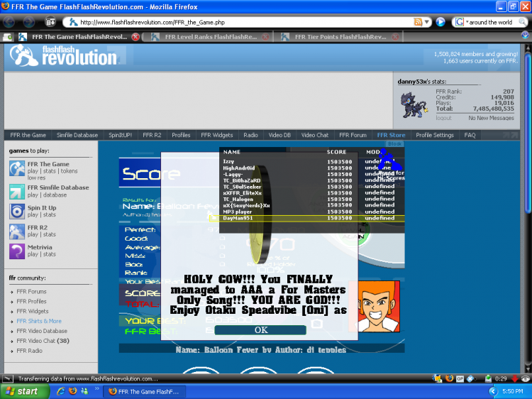Viewport: 532px width, 399px height.
Task: Click the Windows start button
Action: click(24, 391)
